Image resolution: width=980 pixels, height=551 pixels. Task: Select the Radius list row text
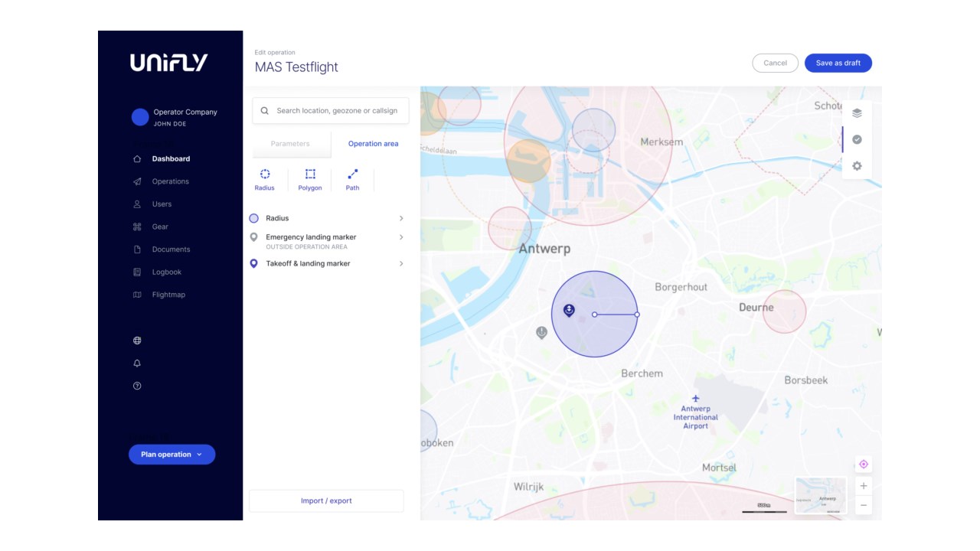277,218
